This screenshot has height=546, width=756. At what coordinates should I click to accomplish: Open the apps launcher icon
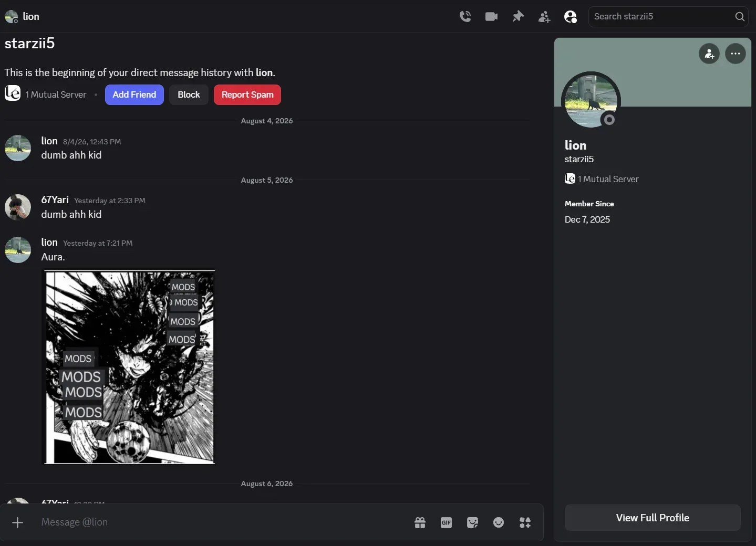coord(525,522)
